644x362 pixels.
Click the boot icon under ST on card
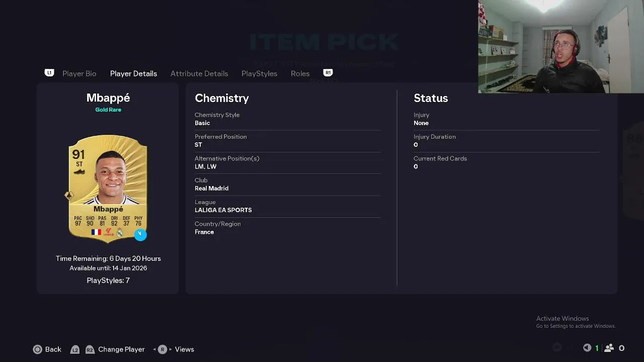coord(79,171)
